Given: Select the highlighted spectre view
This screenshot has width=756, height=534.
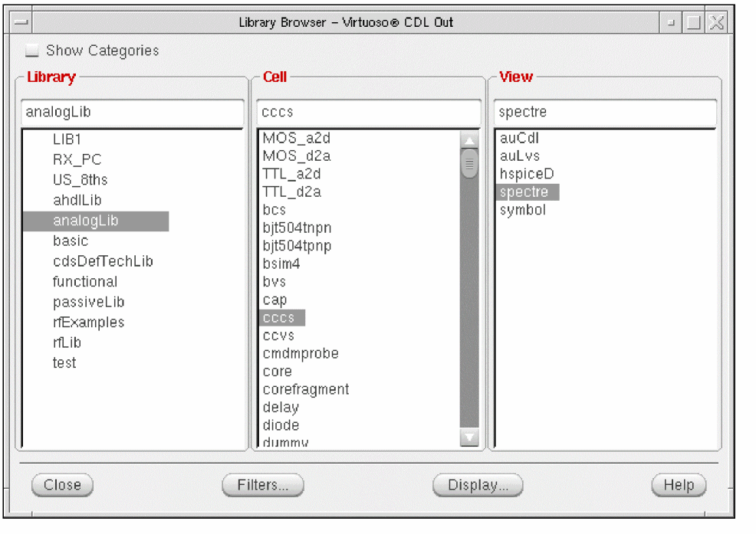Looking at the screenshot, I should click(528, 192).
